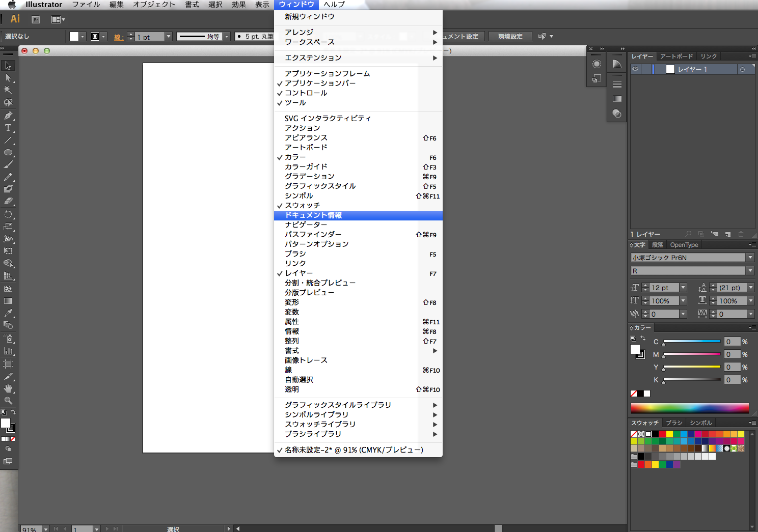The image size is (758, 532).
Task: Expand the アレンジ submenu
Action: 358,32
